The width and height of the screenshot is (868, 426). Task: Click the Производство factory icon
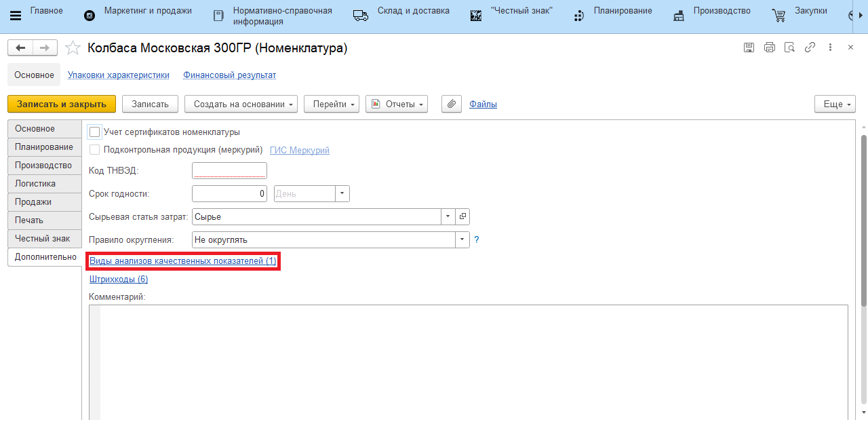(x=679, y=16)
